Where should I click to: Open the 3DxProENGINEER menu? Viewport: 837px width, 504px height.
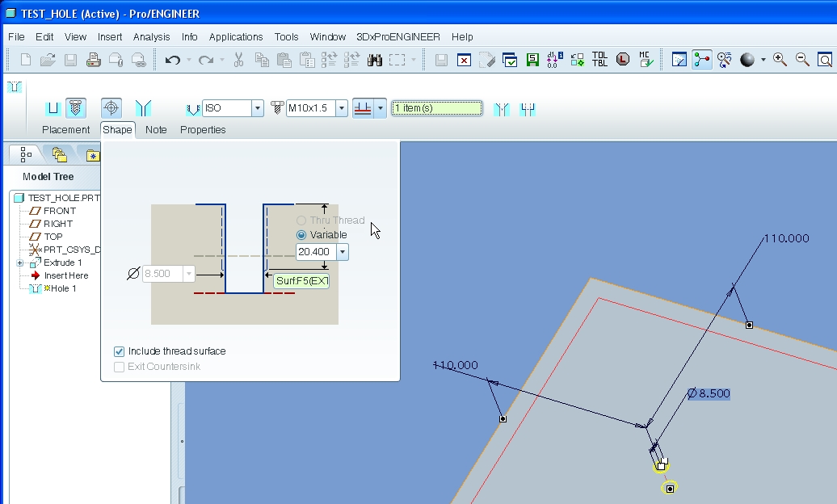tap(398, 37)
